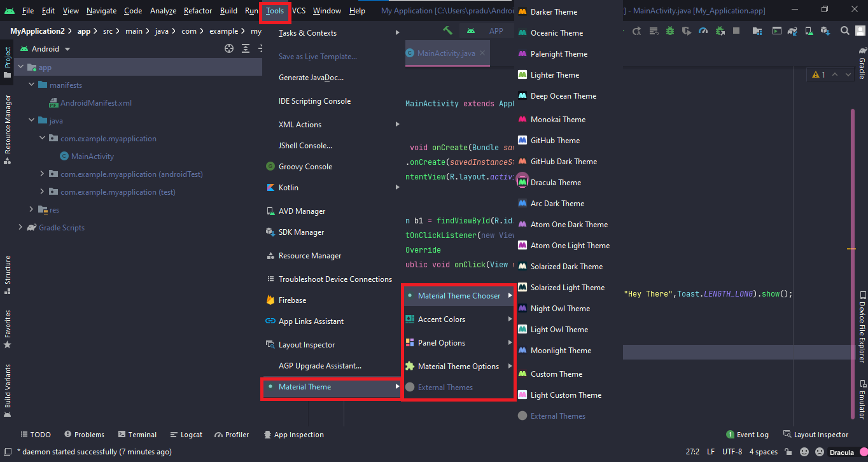Open Gradle side panel tab
This screenshot has height=462, width=868.
[862, 63]
